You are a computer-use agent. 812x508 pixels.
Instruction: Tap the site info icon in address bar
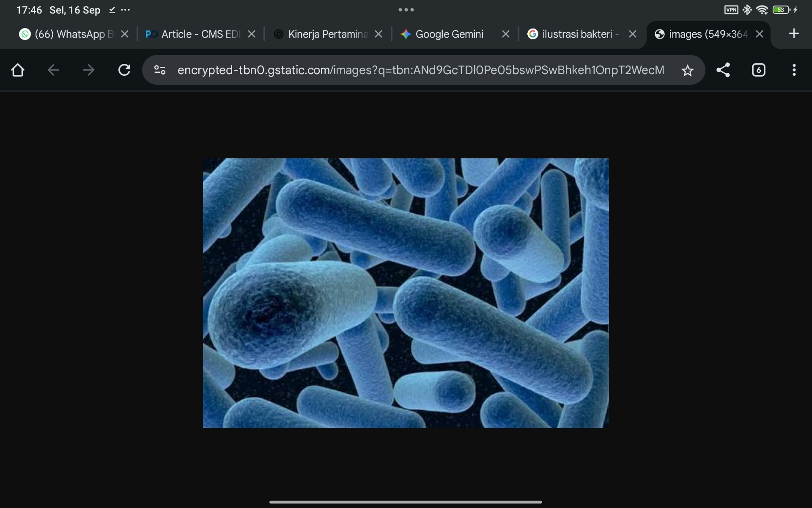click(x=159, y=70)
